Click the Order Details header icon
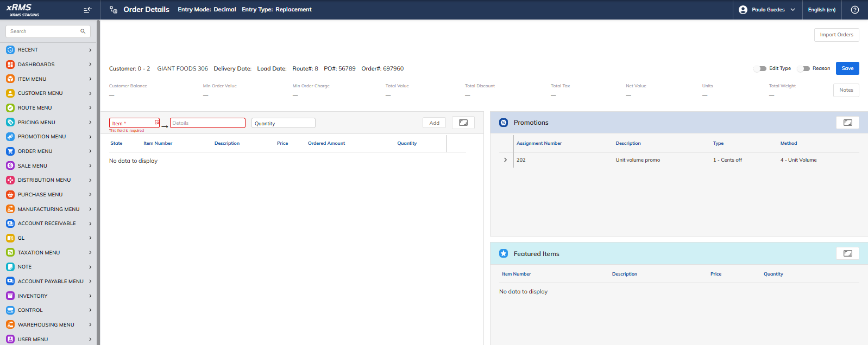 [x=114, y=10]
